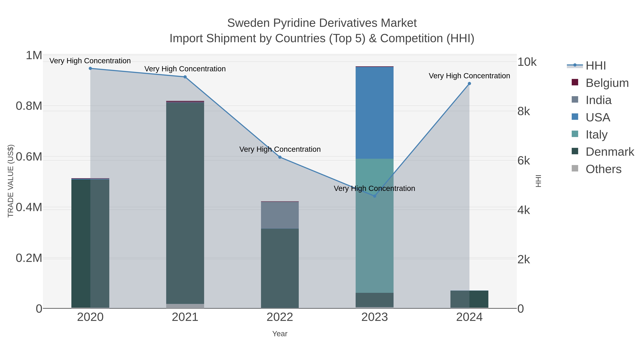This screenshot has width=644, height=362.
Task: Click the Italy legend color swatch
Action: (575, 134)
